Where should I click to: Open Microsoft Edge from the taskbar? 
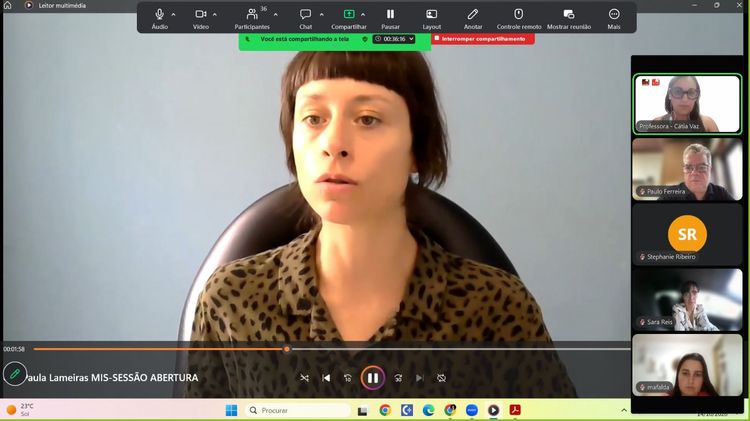click(428, 410)
